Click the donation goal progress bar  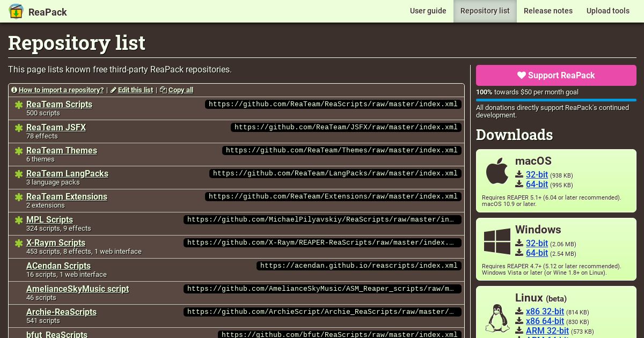(x=556, y=100)
